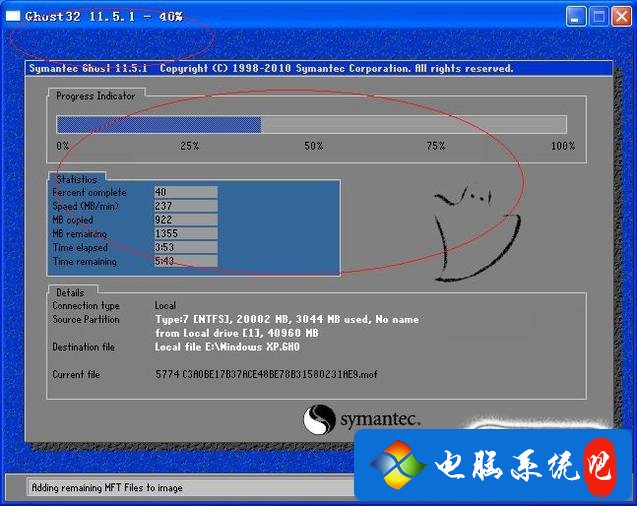Click the Ghost32 window system menu icon

(13, 16)
